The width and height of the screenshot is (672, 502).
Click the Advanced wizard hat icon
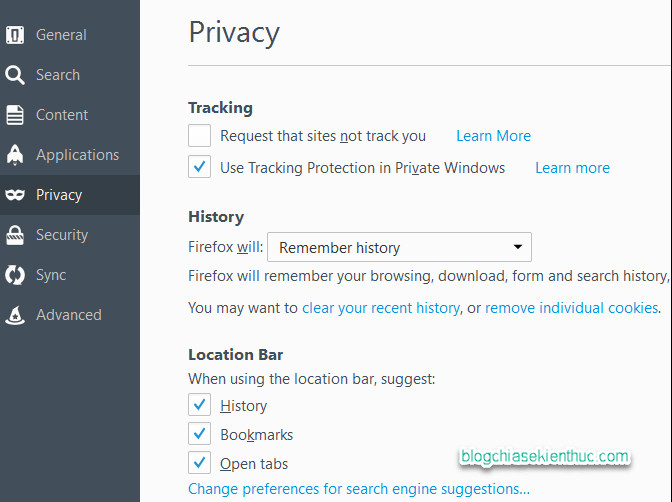pyautogui.click(x=15, y=315)
